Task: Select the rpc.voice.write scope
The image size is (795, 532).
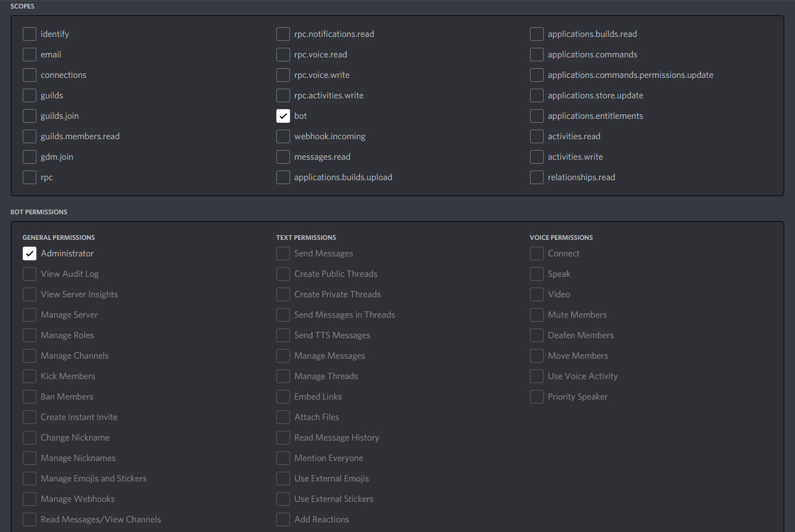Action: coord(283,75)
